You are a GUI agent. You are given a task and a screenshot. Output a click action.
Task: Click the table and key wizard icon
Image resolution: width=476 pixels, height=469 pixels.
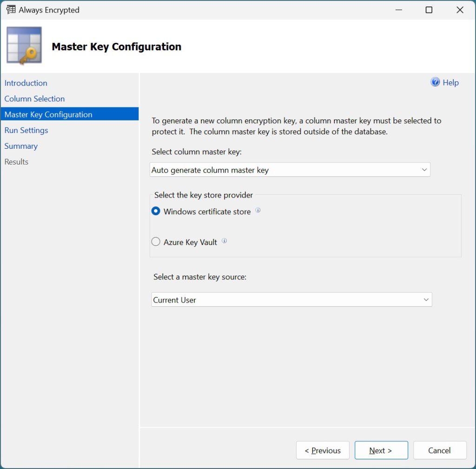point(24,46)
